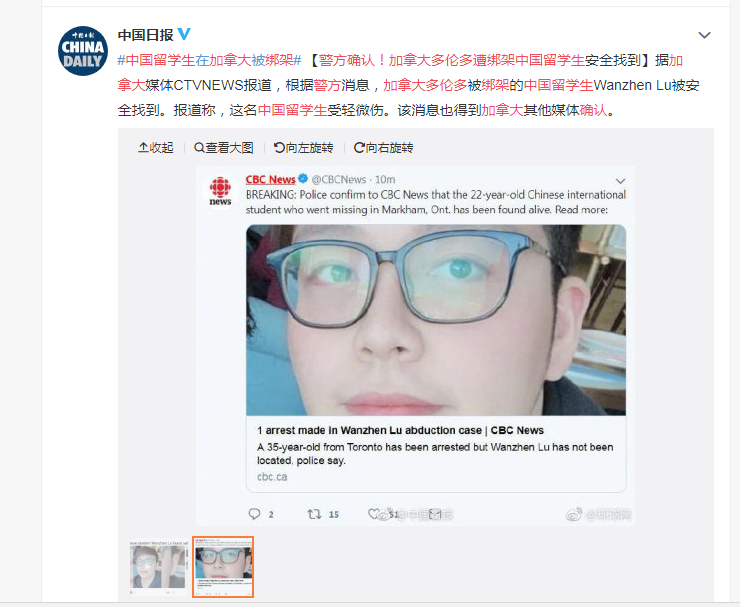740x607 pixels.
Task: Select the first image thumbnail
Action: tap(159, 567)
